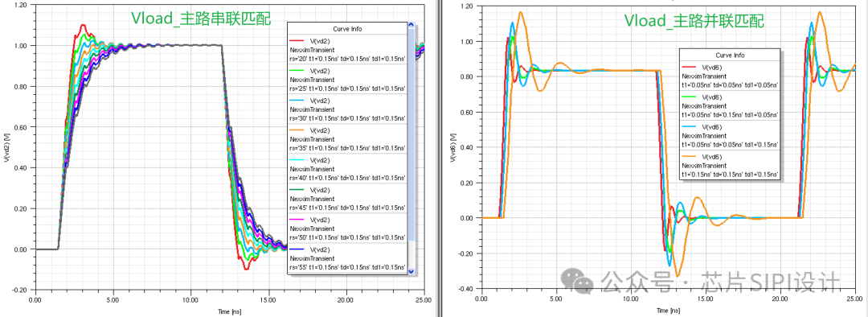Click the Curve Info header in right plot

(730, 56)
